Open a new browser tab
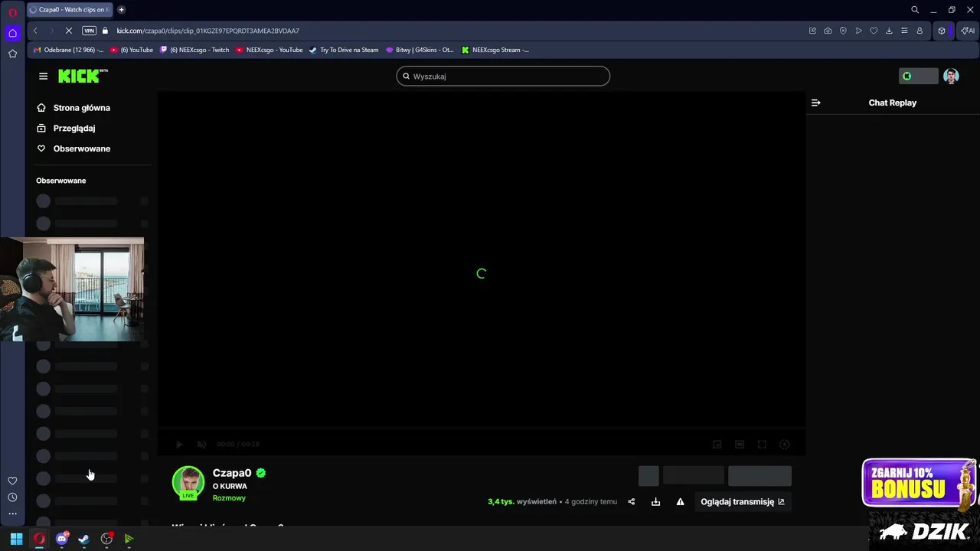The height and width of the screenshot is (551, 980). [x=121, y=10]
